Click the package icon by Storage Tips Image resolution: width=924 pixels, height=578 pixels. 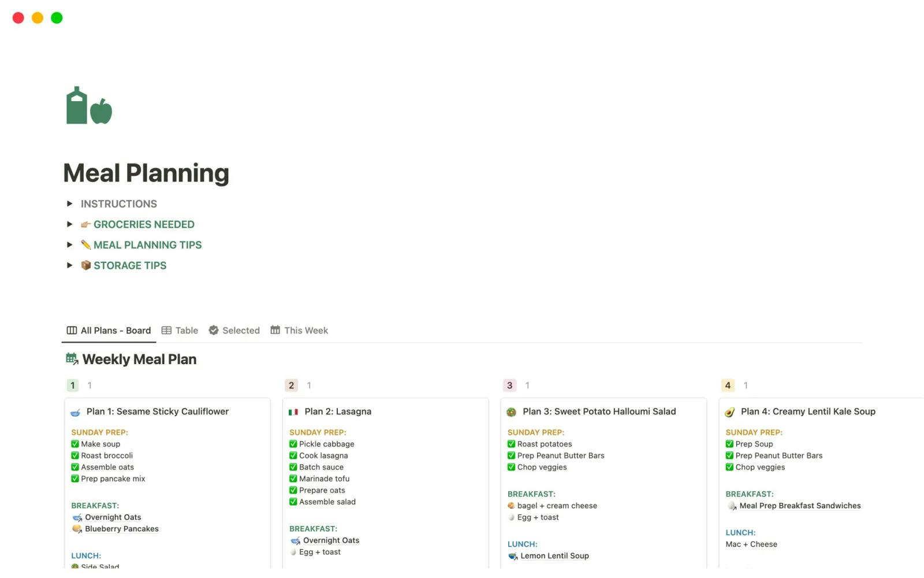(86, 265)
